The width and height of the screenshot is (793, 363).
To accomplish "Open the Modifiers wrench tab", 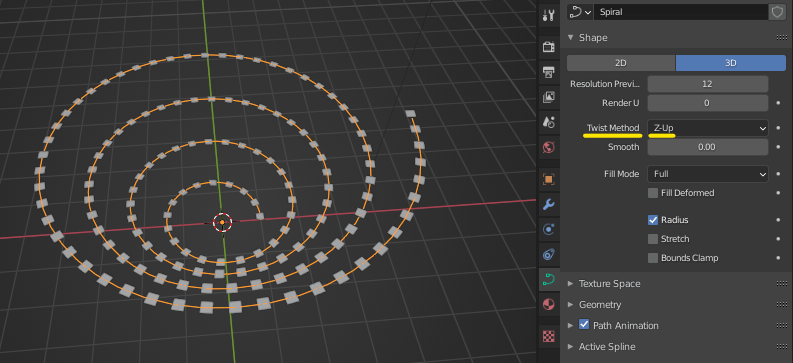I will (548, 204).
